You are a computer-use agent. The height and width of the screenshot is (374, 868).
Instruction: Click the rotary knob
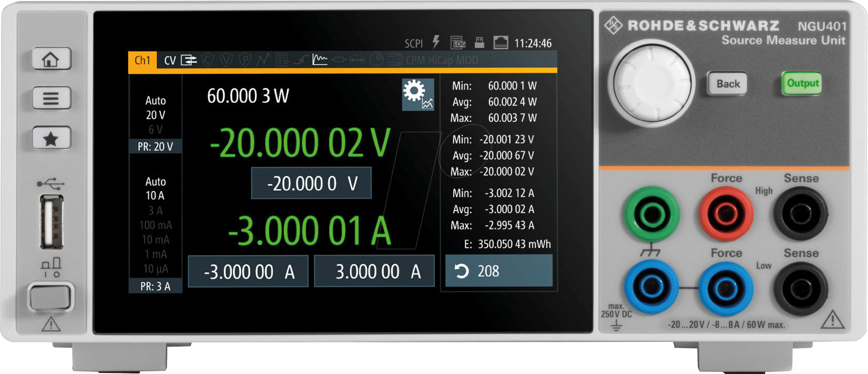[x=652, y=84]
